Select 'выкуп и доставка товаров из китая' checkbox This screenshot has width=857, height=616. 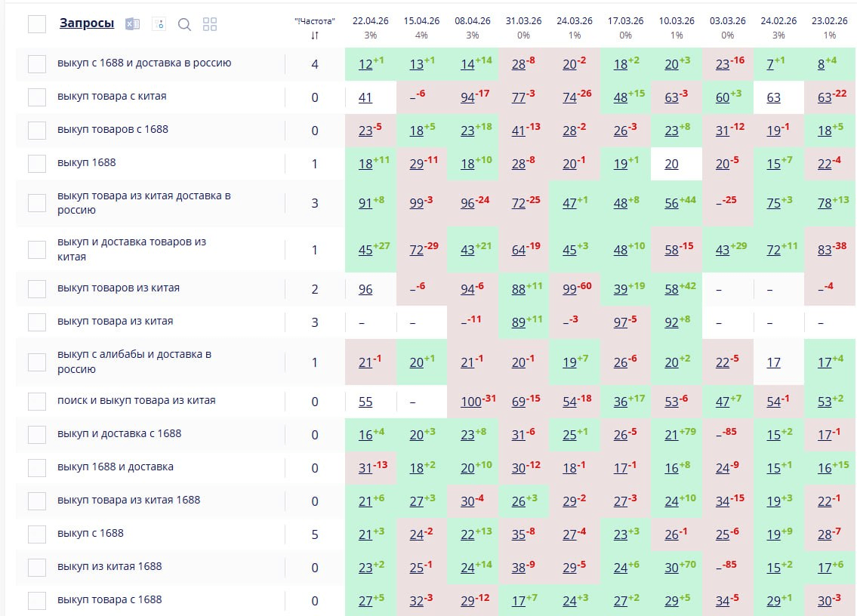click(x=37, y=250)
